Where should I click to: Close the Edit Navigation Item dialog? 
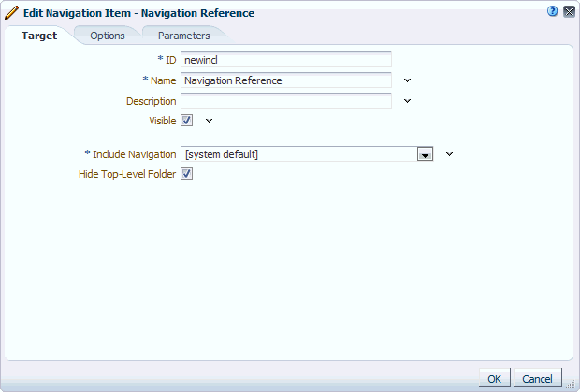[569, 11]
